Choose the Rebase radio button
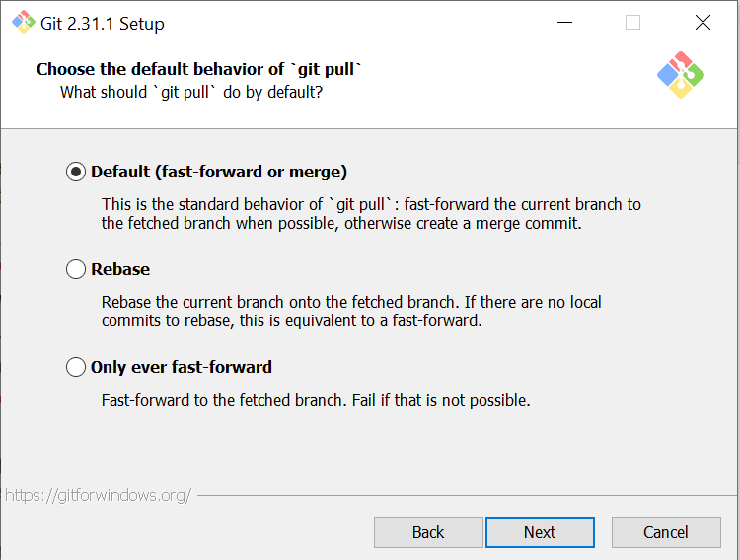This screenshot has height=560, width=740. (76, 269)
